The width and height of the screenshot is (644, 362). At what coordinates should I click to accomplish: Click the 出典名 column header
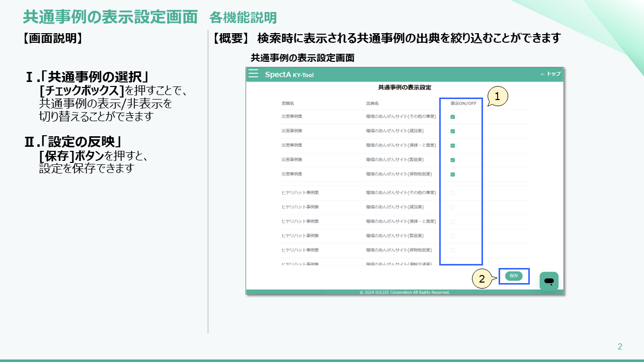pos(372,104)
